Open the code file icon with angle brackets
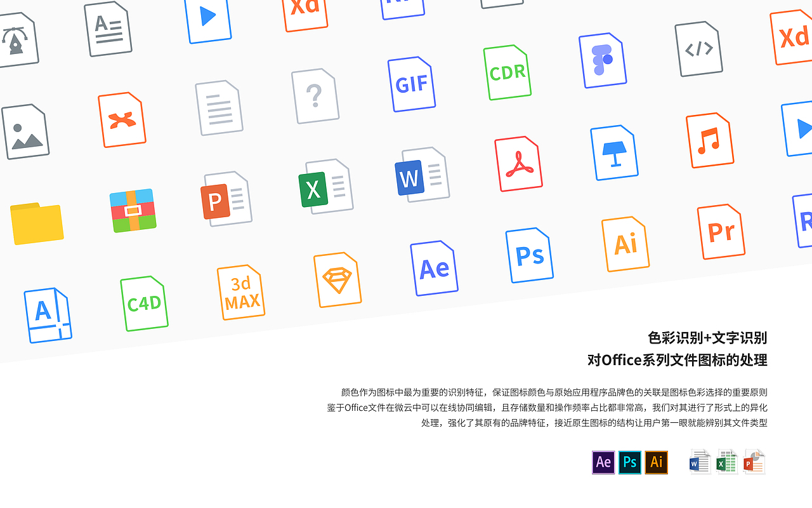The height and width of the screenshot is (508, 812). pos(698,49)
